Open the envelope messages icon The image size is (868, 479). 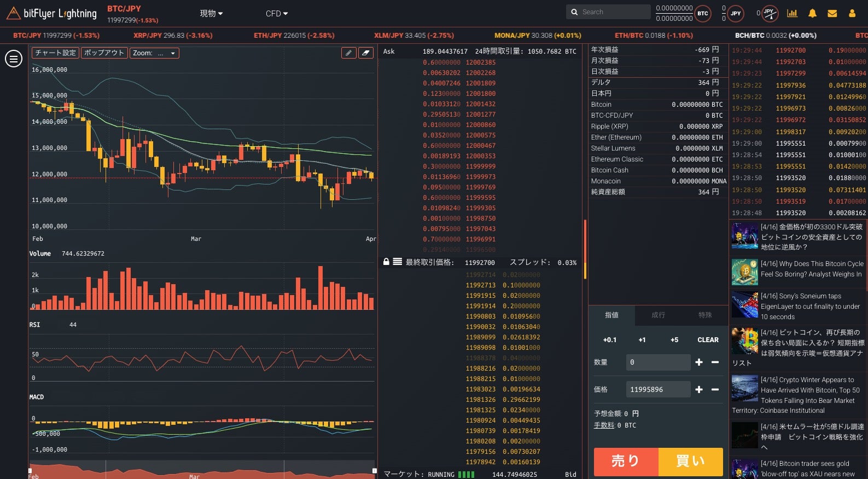point(832,13)
